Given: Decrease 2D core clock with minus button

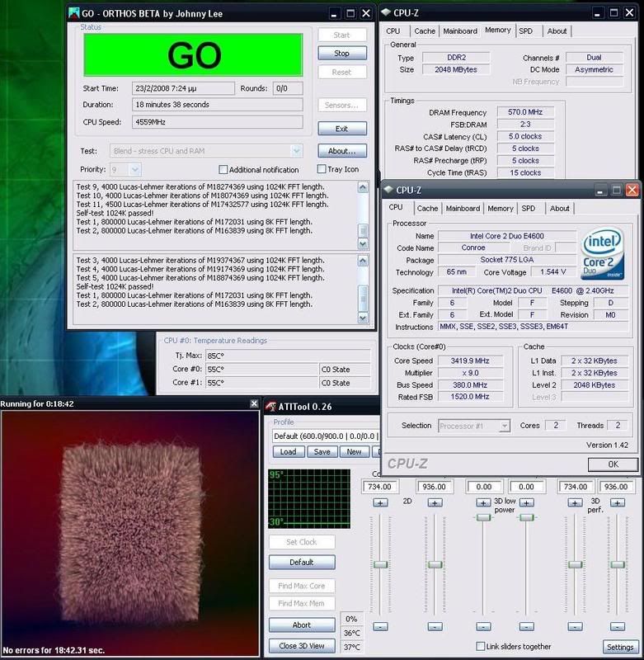Looking at the screenshot, I should [380, 627].
